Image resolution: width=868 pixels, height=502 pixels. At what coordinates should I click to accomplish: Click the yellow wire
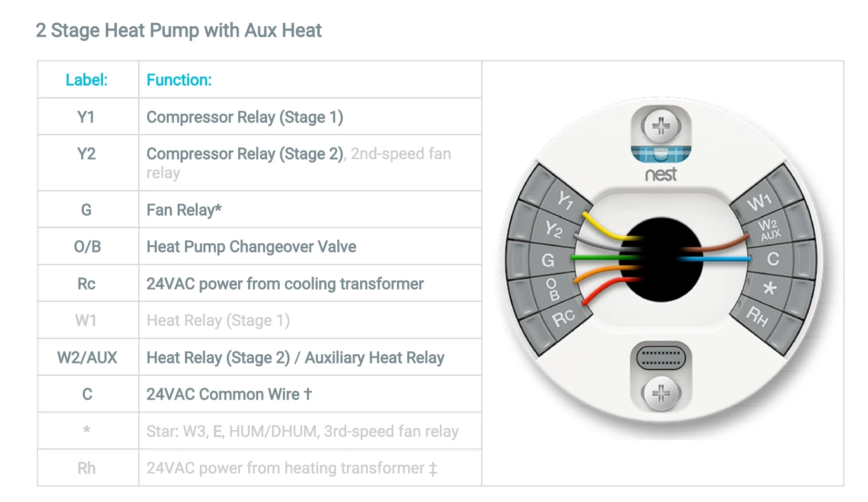point(602,229)
